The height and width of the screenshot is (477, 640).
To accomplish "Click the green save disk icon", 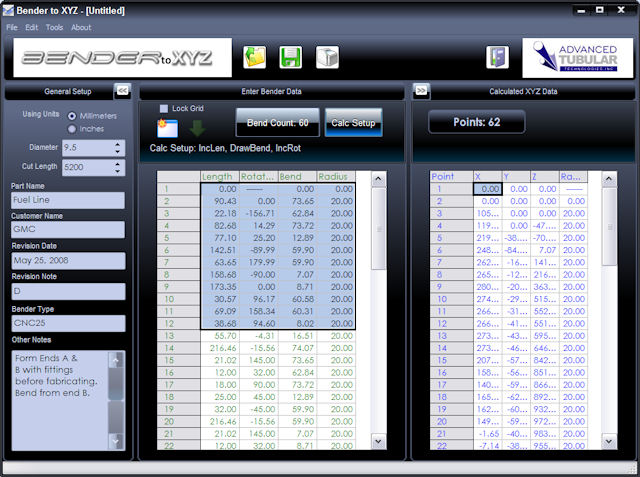I will (x=291, y=57).
